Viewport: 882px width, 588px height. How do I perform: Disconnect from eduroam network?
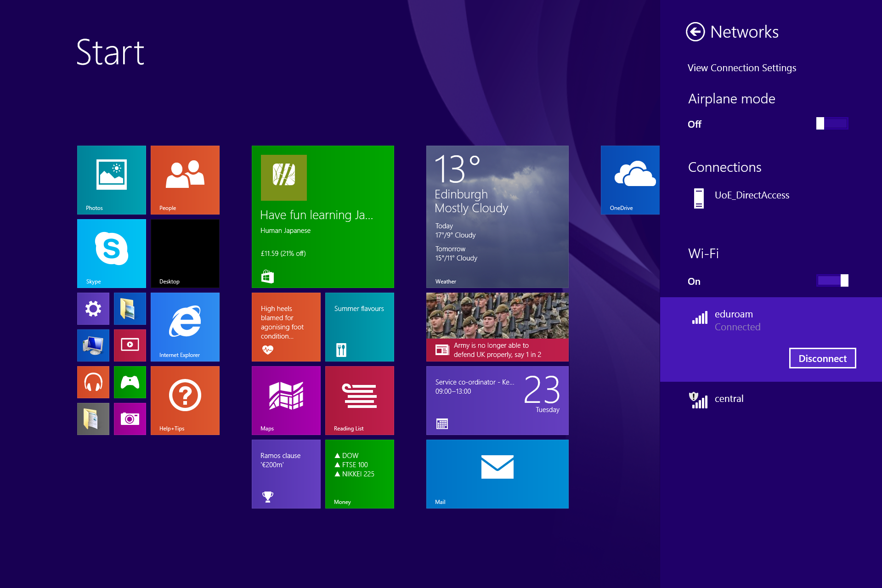(x=822, y=358)
